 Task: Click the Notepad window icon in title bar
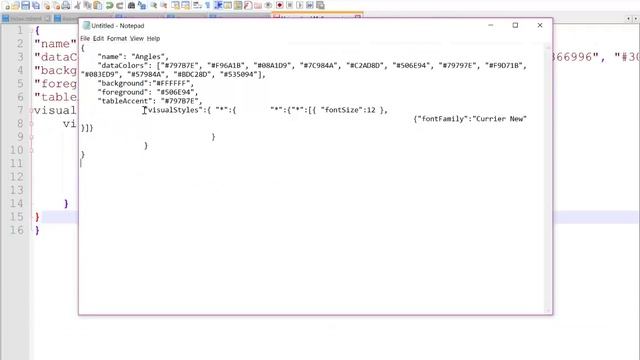(86, 25)
